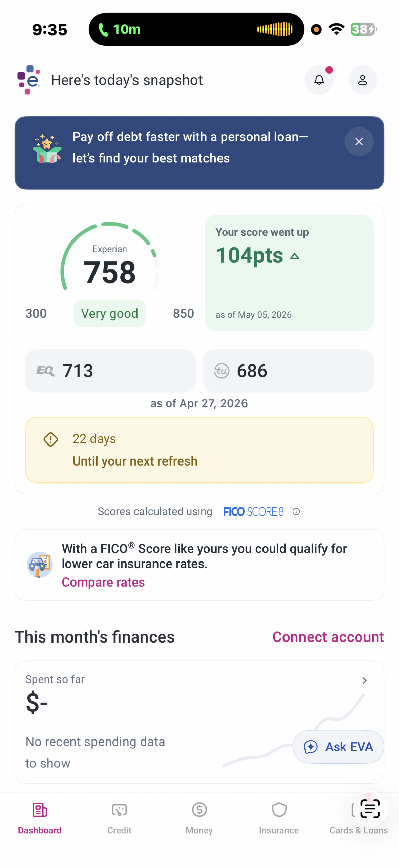This screenshot has height=868, width=399.
Task: Open the Insurance tab
Action: coord(279,819)
